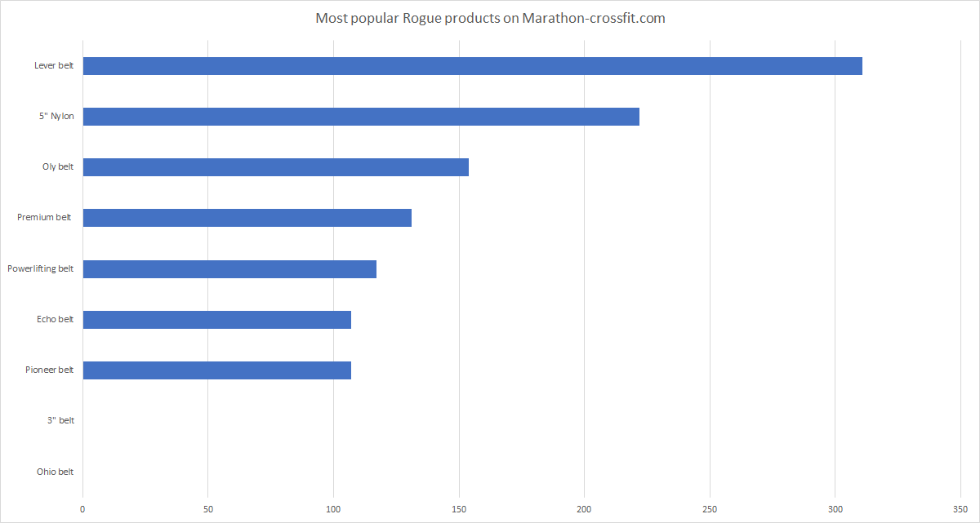Select the Oly belt bar
Screen dimensions: 980x523
276,167
